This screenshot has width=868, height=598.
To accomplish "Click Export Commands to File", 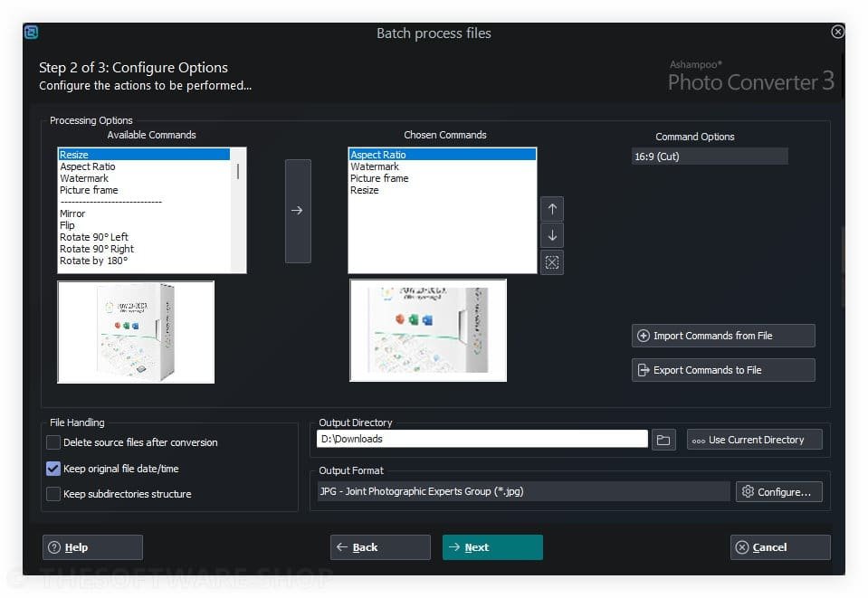I will click(x=722, y=370).
